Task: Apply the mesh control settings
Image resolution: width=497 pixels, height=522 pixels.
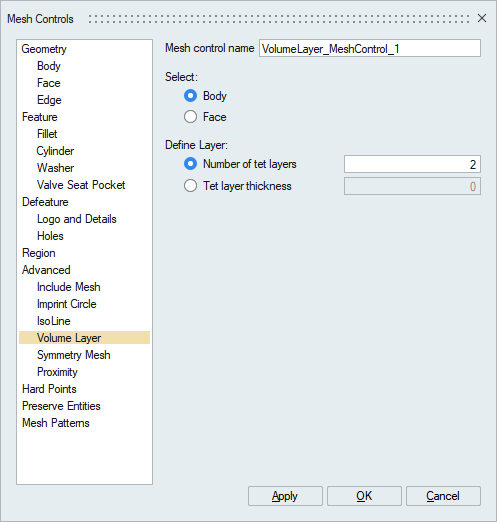Action: [285, 496]
